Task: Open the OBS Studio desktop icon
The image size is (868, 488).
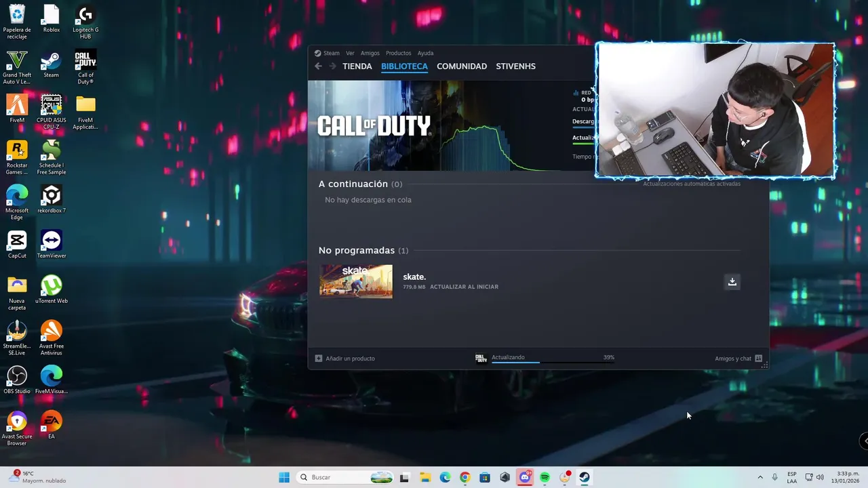Action: [17, 380]
